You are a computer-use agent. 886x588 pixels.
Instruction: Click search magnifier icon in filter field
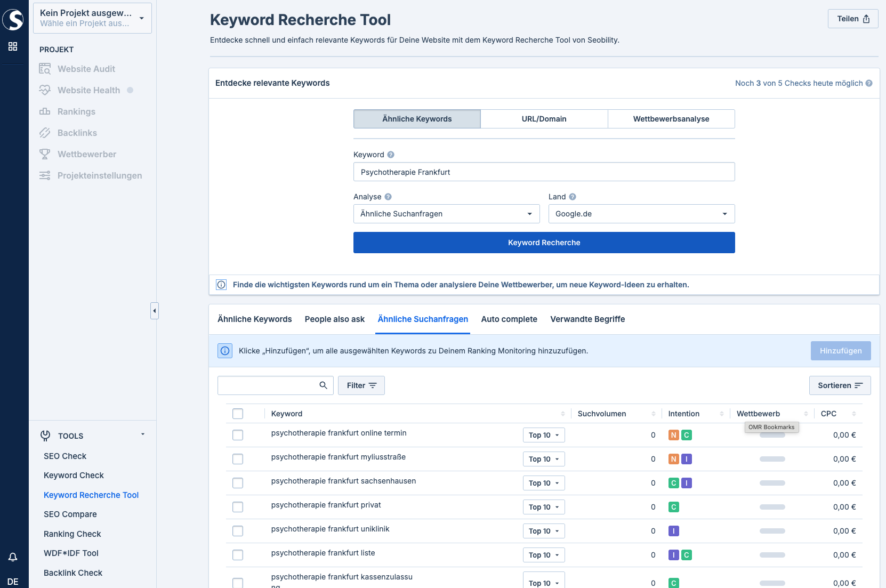(x=323, y=385)
